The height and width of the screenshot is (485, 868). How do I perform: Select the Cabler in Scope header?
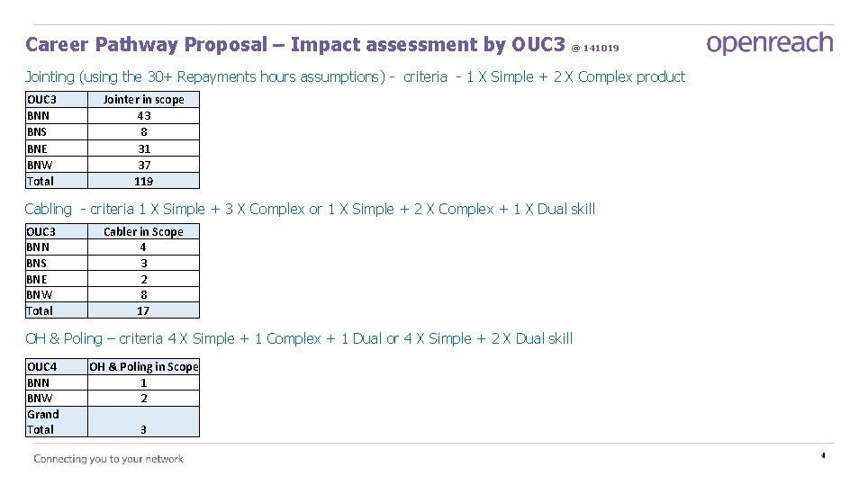pyautogui.click(x=143, y=232)
